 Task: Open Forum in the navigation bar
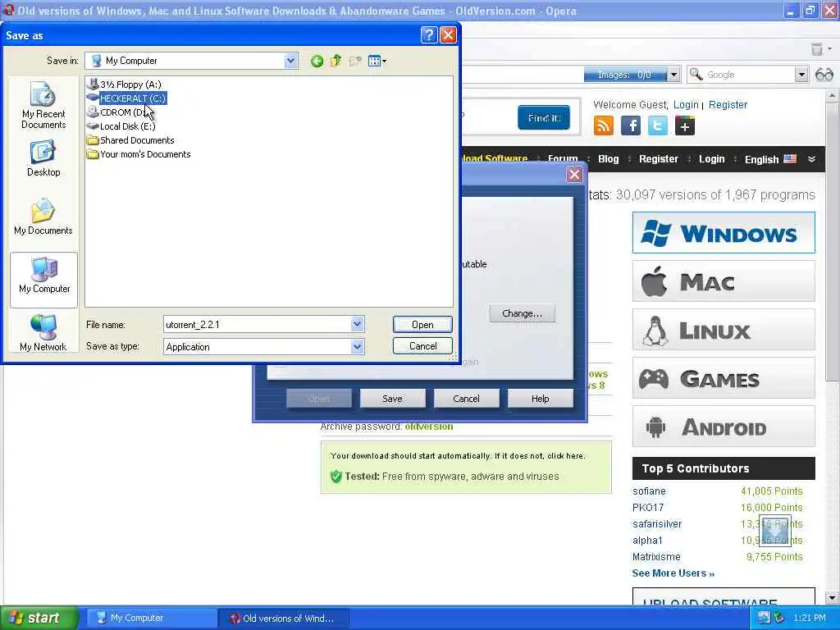(563, 158)
